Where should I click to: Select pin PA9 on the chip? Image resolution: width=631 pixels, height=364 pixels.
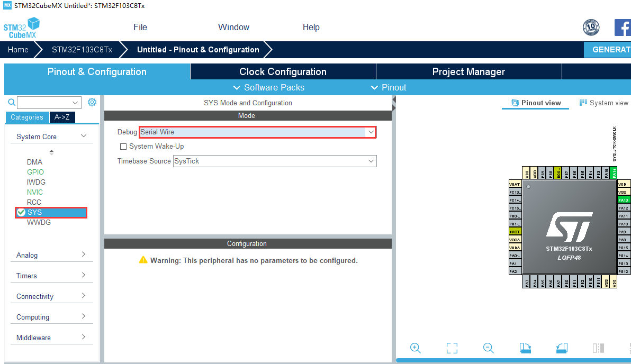coord(623,232)
